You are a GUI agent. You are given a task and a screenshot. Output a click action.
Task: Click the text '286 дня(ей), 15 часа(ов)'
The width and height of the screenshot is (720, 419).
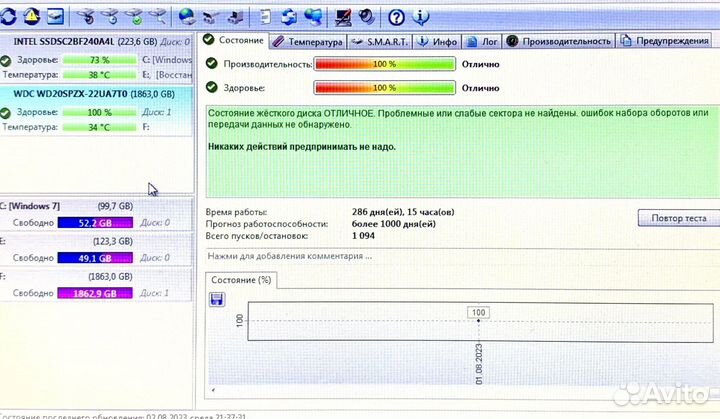click(x=403, y=212)
